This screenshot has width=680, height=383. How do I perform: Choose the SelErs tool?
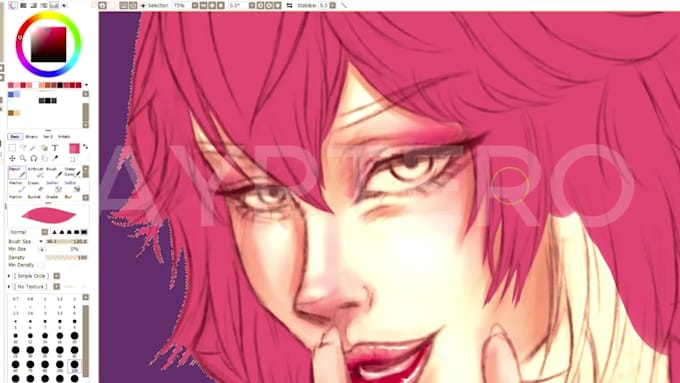coord(71,186)
